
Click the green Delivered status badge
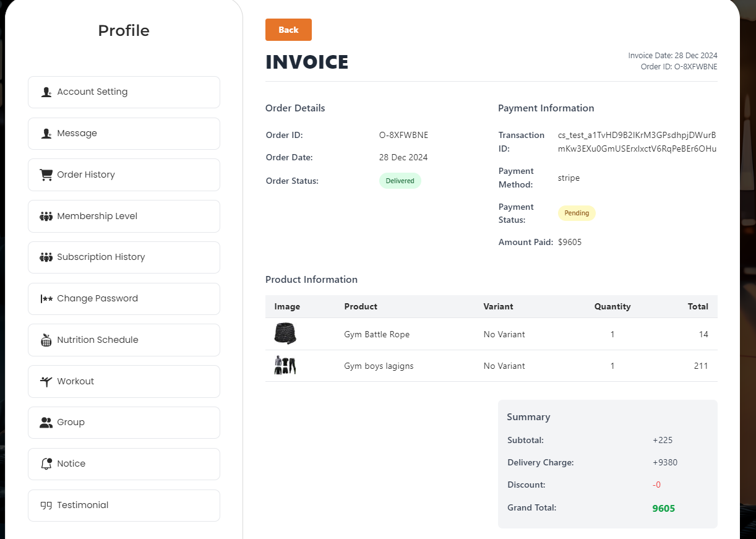400,181
